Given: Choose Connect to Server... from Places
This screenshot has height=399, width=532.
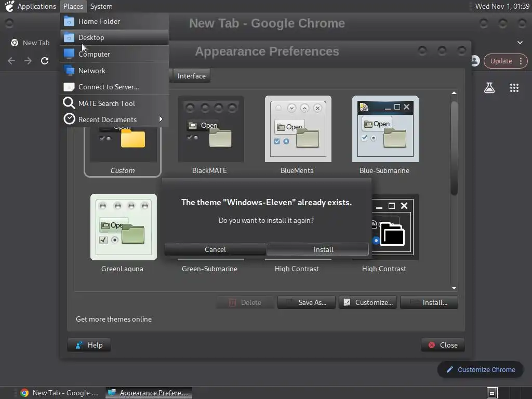Looking at the screenshot, I should pyautogui.click(x=114, y=87).
